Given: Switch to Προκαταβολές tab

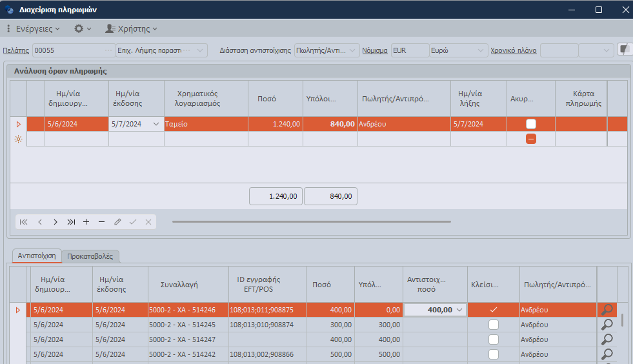Looking at the screenshot, I should pos(90,256).
